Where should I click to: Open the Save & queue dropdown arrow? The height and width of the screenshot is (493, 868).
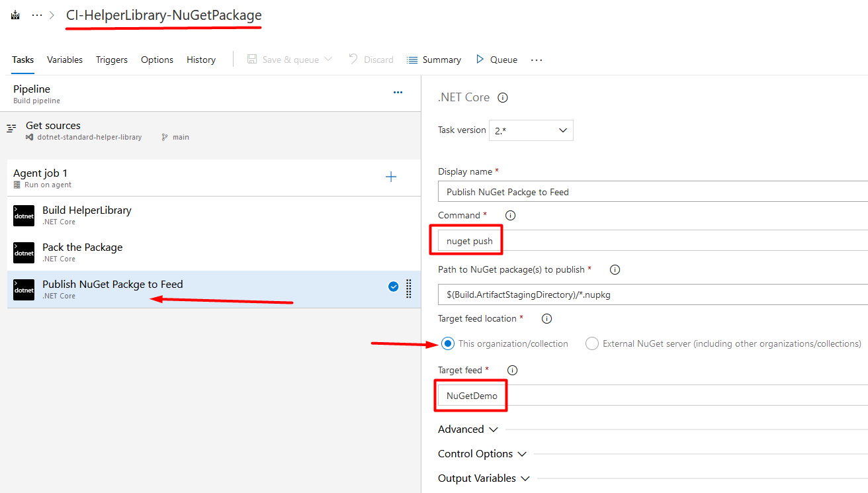click(329, 60)
